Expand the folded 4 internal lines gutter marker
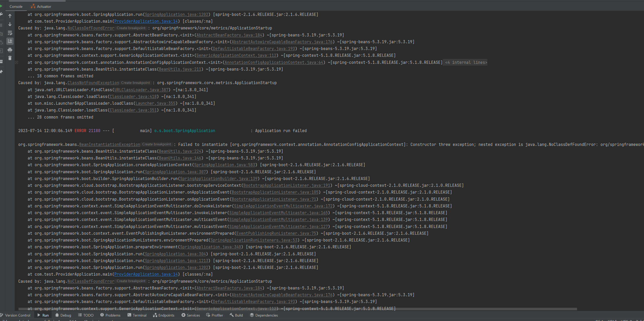 [17, 62]
